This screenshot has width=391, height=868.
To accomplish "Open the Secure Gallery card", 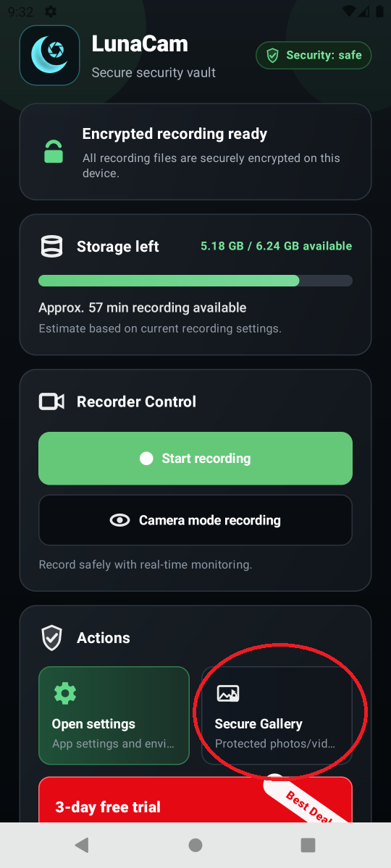I will click(277, 715).
